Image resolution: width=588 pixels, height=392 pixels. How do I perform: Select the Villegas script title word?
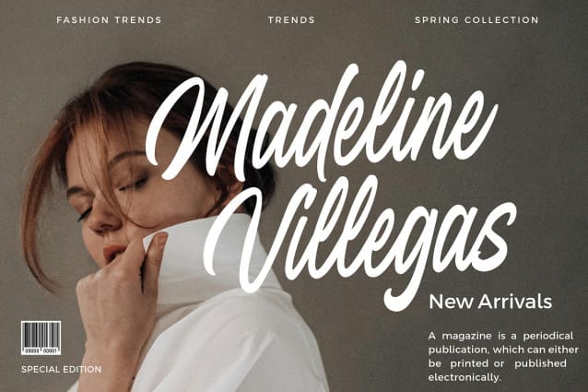[360, 240]
